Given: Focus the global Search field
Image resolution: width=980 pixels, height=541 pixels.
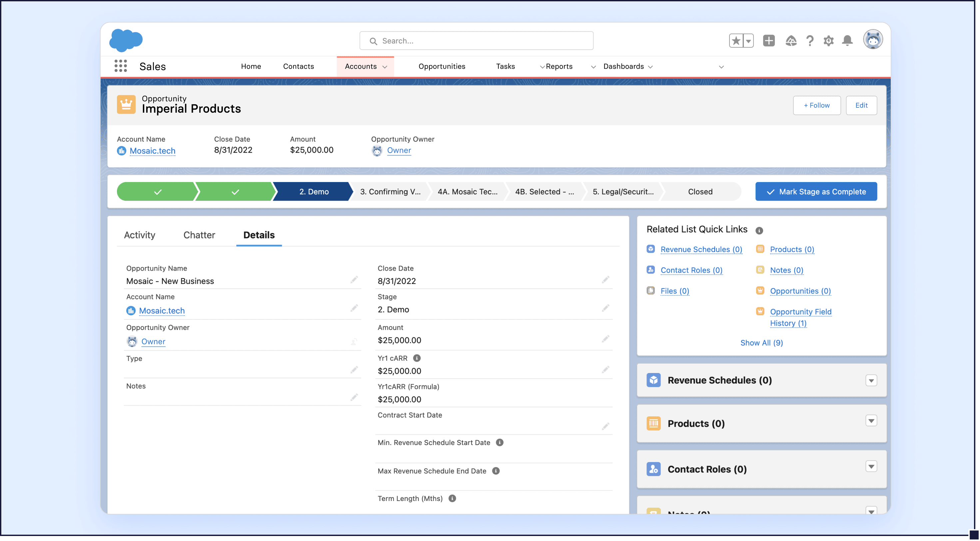Looking at the screenshot, I should tap(476, 41).
